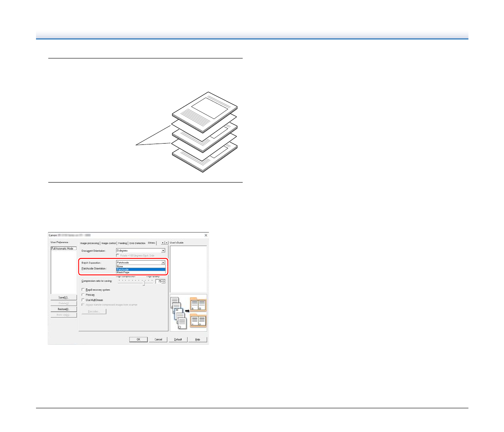This screenshot has height=432, width=504.
Task: Decrease compression ratio with down spinner
Action: point(163,282)
